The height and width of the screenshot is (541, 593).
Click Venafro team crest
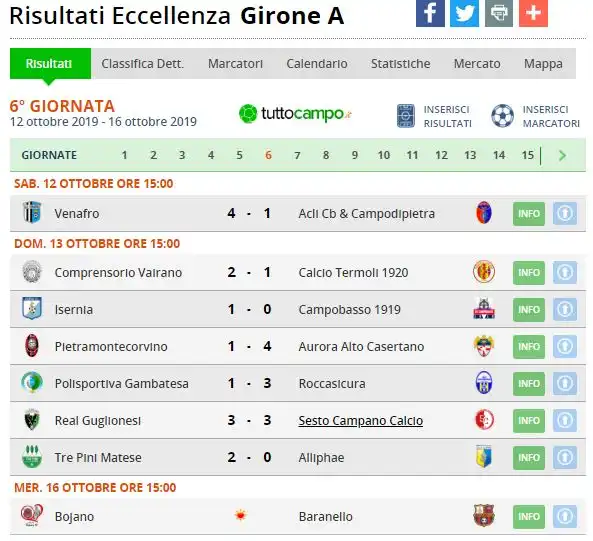pos(32,213)
